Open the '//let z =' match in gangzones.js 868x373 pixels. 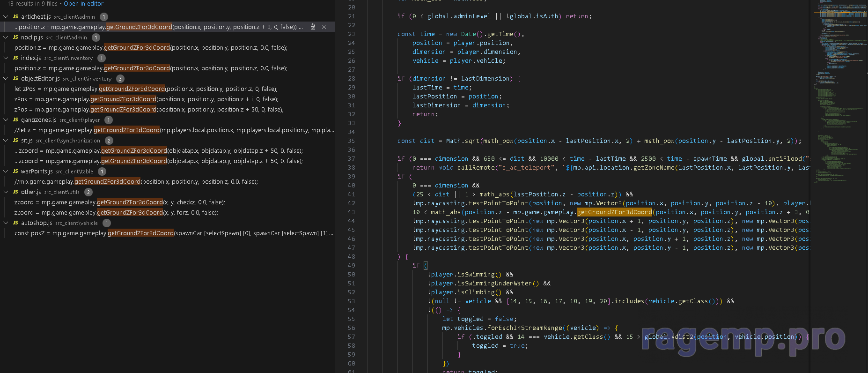(x=174, y=130)
